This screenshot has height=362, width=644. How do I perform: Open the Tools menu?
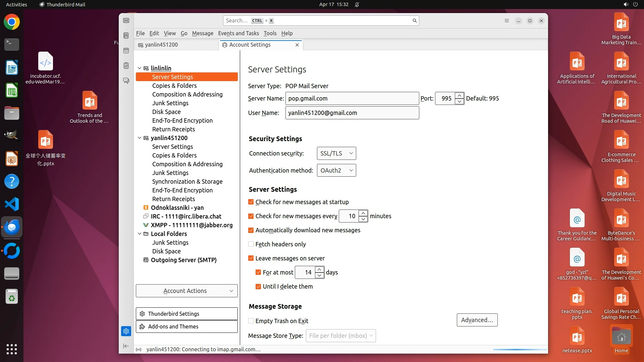coord(270,33)
